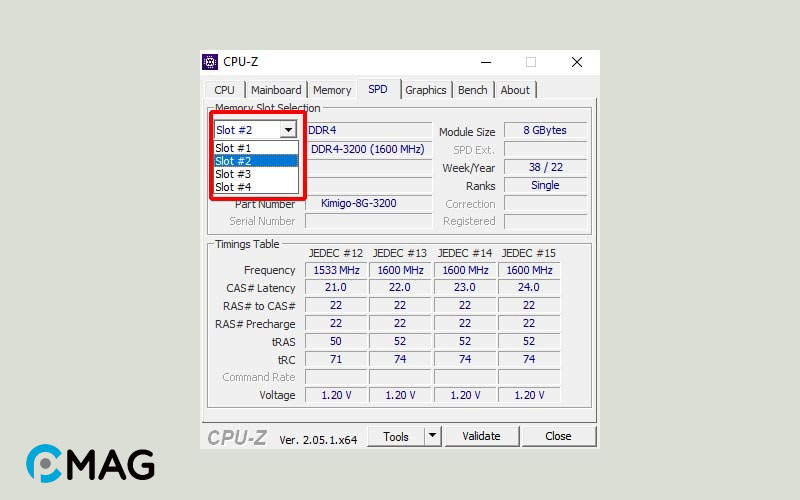Choose Slot #1 from the slot list
The image size is (800, 500).
(x=256, y=148)
